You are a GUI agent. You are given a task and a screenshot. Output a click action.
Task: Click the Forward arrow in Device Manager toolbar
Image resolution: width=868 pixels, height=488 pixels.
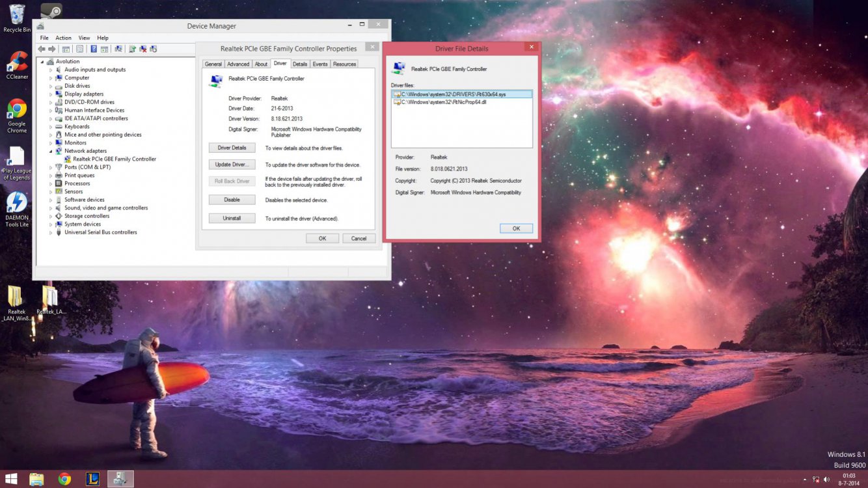52,49
